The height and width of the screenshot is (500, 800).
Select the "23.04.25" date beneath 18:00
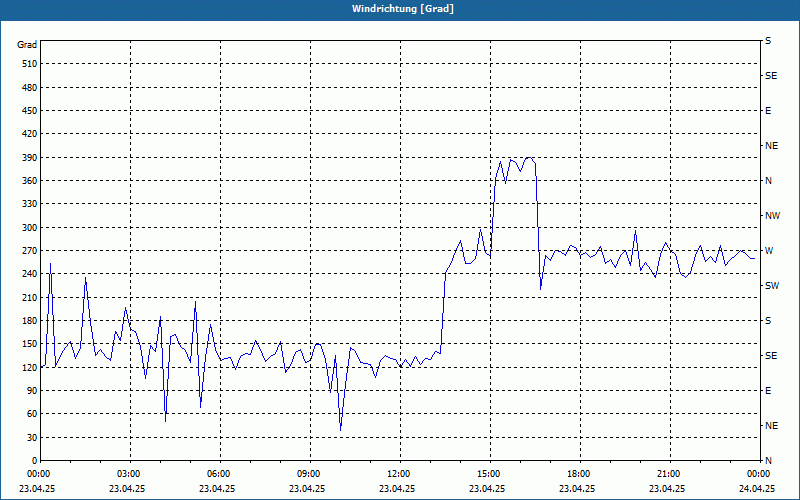tap(577, 488)
